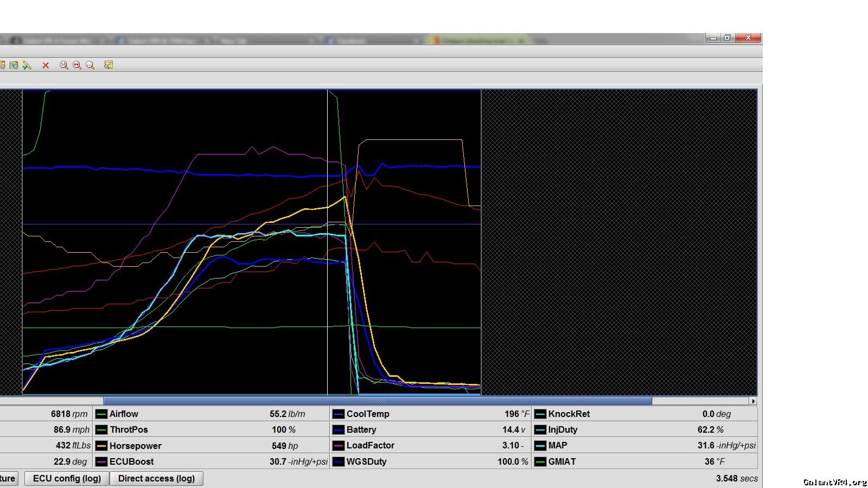
Task: Click the horizontal scrollbar thumb under graph
Action: click(377, 401)
